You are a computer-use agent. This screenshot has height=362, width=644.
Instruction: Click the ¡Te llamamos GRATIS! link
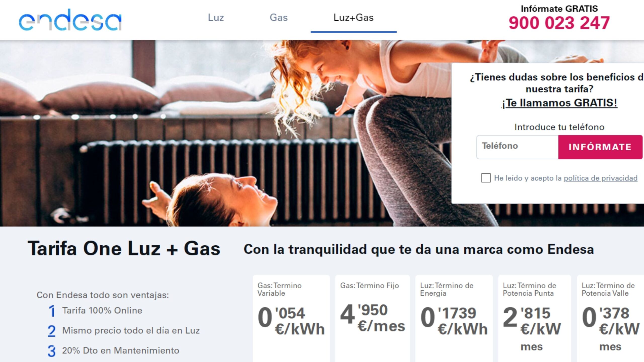click(x=559, y=103)
